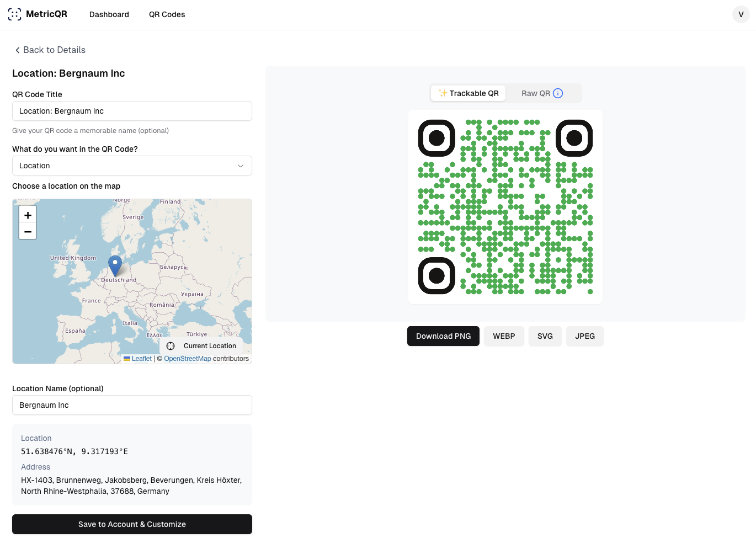Open the user avatar V menu
Viewport: 756px width, 538px height.
pyautogui.click(x=741, y=14)
